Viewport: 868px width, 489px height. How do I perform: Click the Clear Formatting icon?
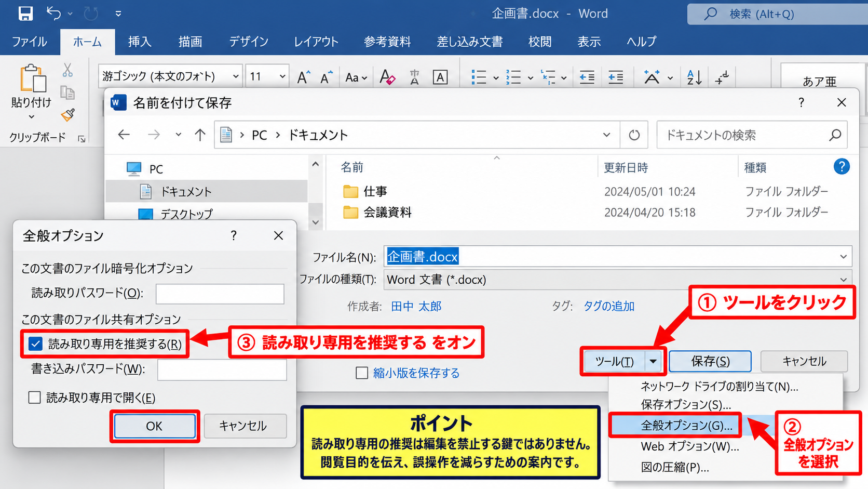coord(387,77)
